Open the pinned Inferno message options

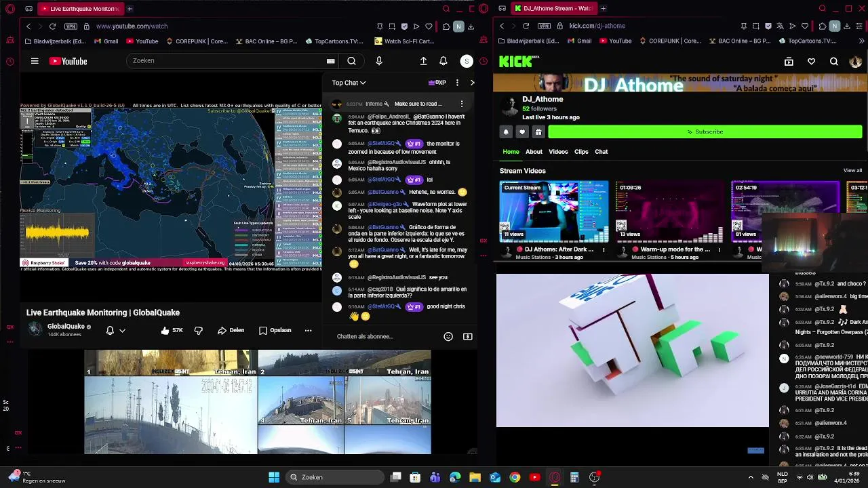462,104
